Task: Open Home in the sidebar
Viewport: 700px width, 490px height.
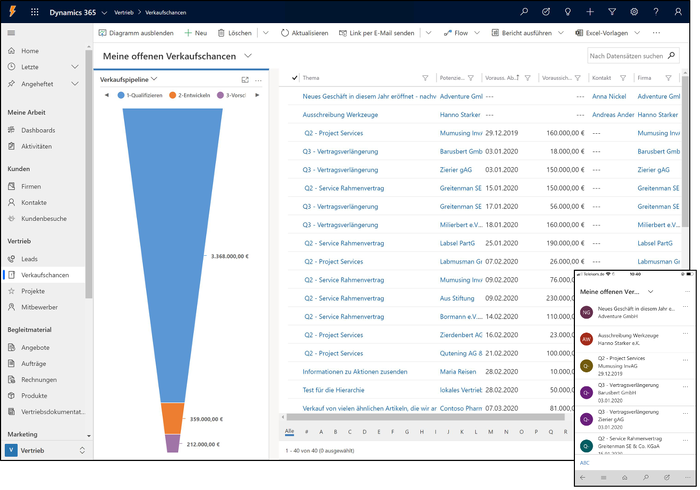Action: coord(29,51)
